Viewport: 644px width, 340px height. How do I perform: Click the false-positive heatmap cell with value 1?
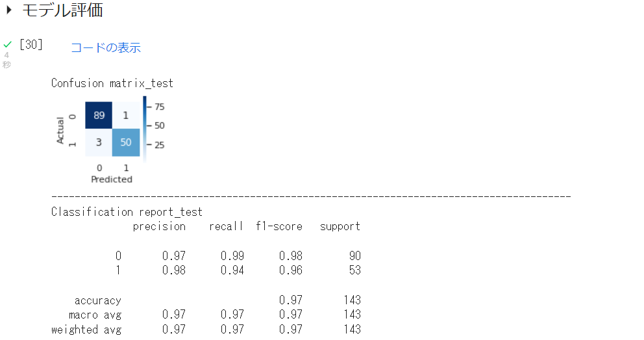pyautogui.click(x=126, y=116)
